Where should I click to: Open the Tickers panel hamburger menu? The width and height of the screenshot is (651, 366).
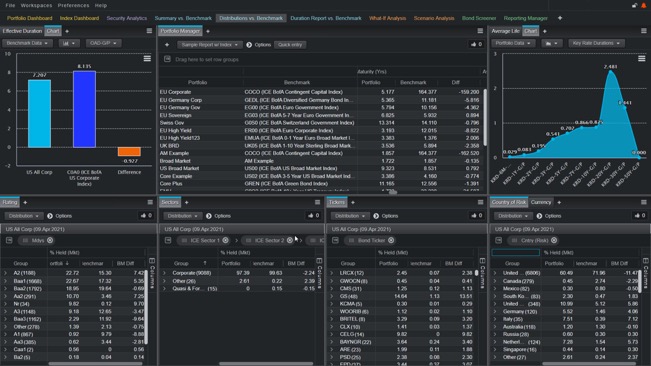point(480,202)
